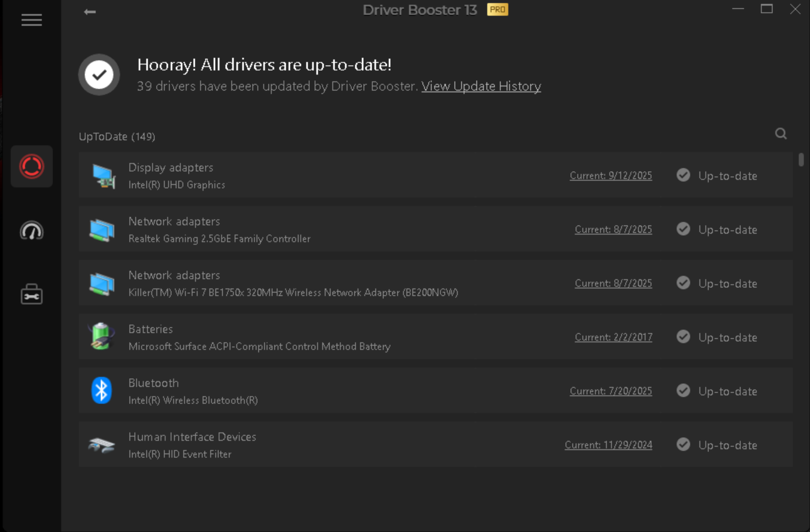Click the UpToDate (149) heading

pyautogui.click(x=117, y=136)
